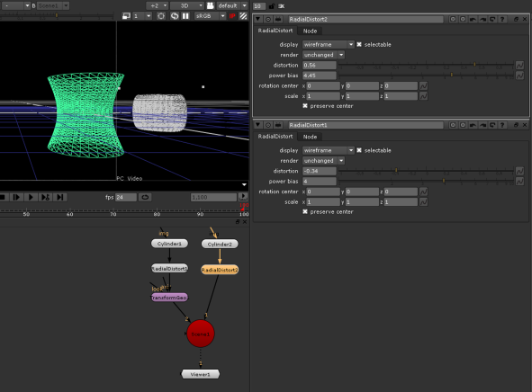
Task: Collapse the RadialDistort1 properties panel
Action: [257, 125]
